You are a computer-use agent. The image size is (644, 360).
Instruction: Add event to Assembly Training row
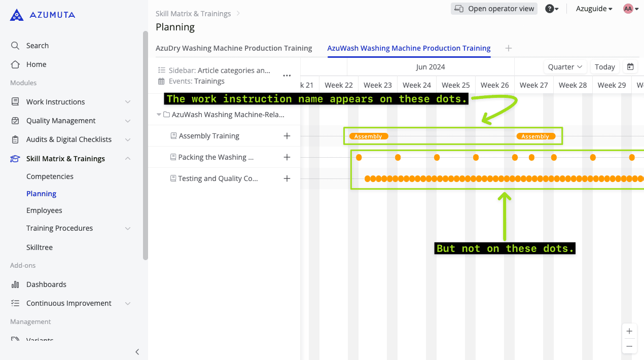287,136
